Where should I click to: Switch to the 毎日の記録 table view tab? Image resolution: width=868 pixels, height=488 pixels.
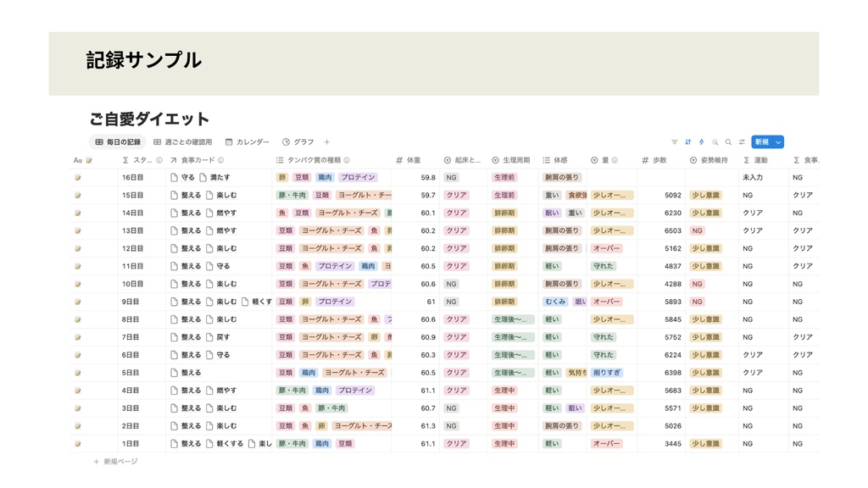click(117, 142)
